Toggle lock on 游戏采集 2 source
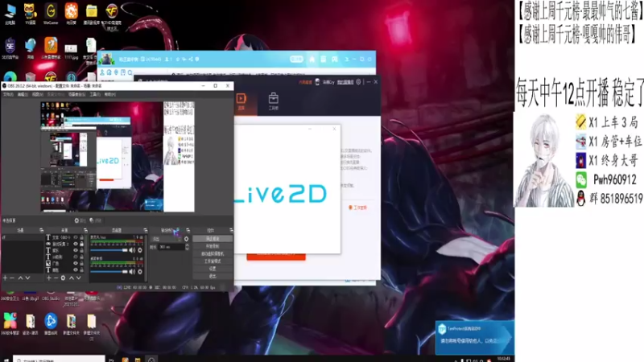Viewport: 644px width, 362px height. point(81,244)
